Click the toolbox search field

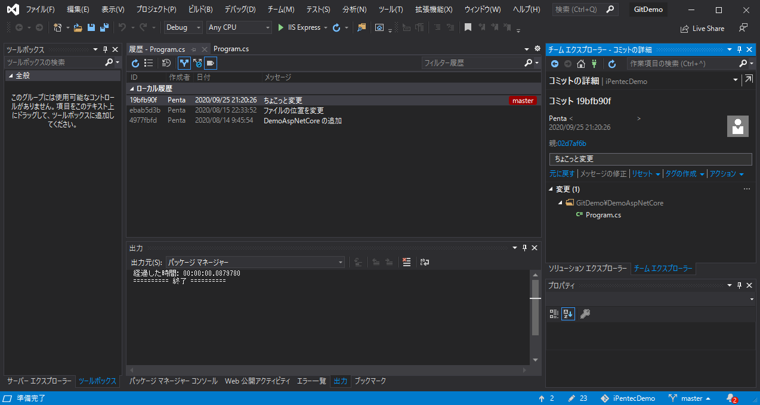click(x=54, y=62)
